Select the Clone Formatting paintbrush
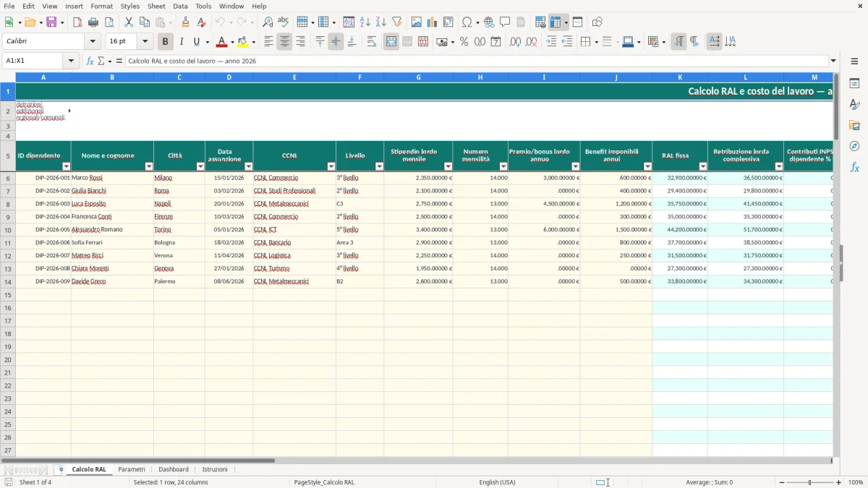The height and width of the screenshot is (488, 868). tap(185, 22)
